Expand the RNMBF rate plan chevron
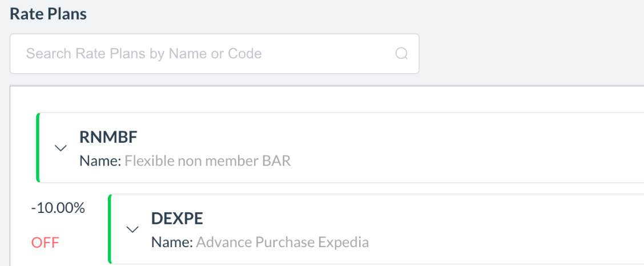644x266 pixels. click(x=61, y=148)
